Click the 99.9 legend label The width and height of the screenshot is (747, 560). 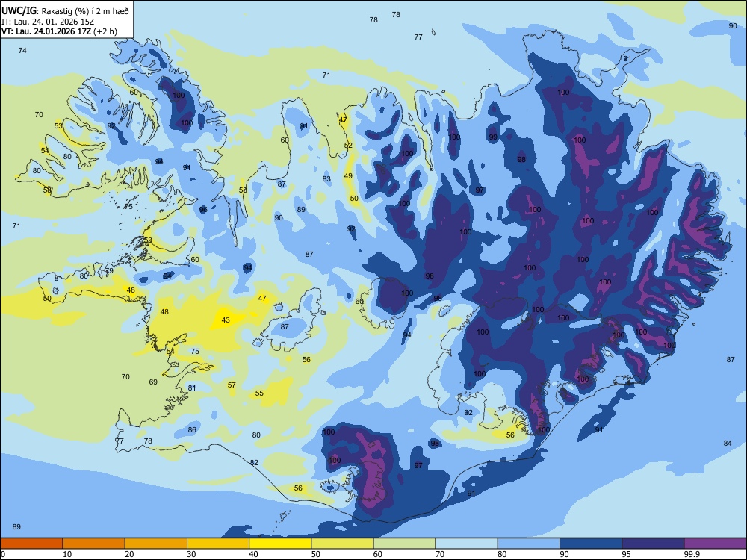(692, 554)
